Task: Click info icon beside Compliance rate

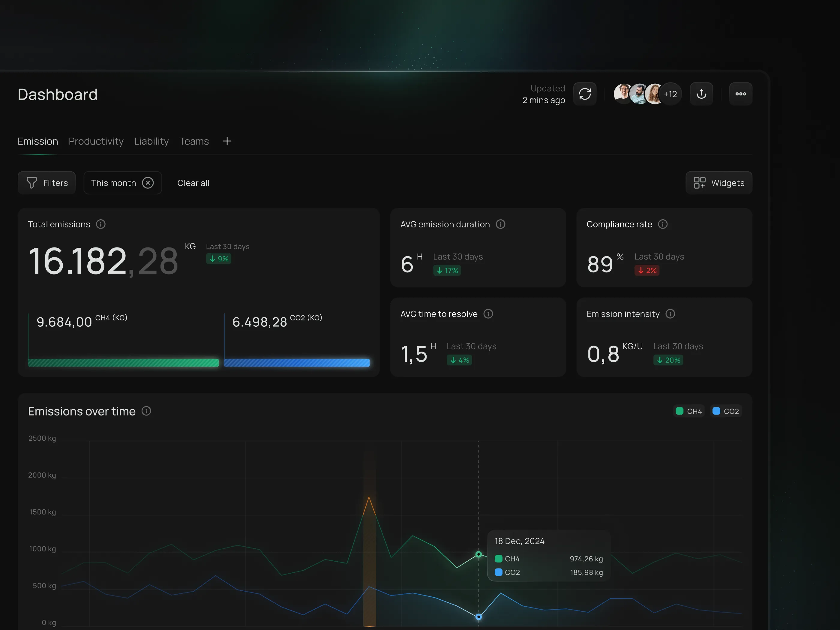Action: coord(663,224)
